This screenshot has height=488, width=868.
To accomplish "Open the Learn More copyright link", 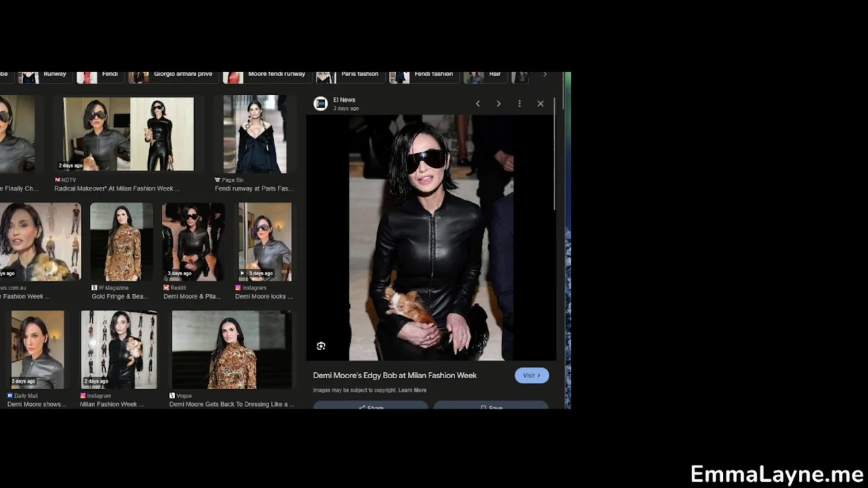I will click(x=412, y=390).
